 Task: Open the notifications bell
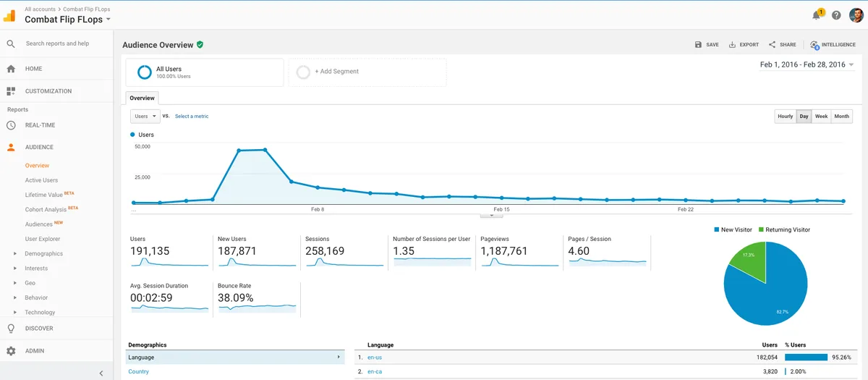point(818,14)
